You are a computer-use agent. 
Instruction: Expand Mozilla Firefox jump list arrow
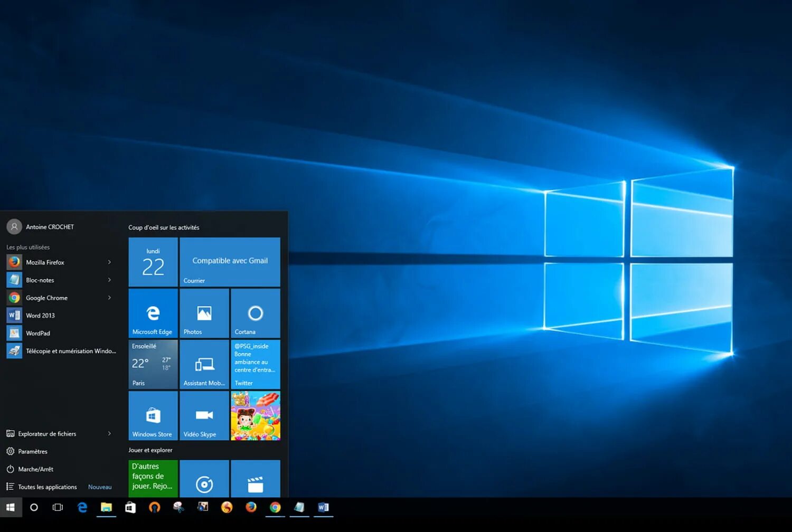pyautogui.click(x=109, y=262)
